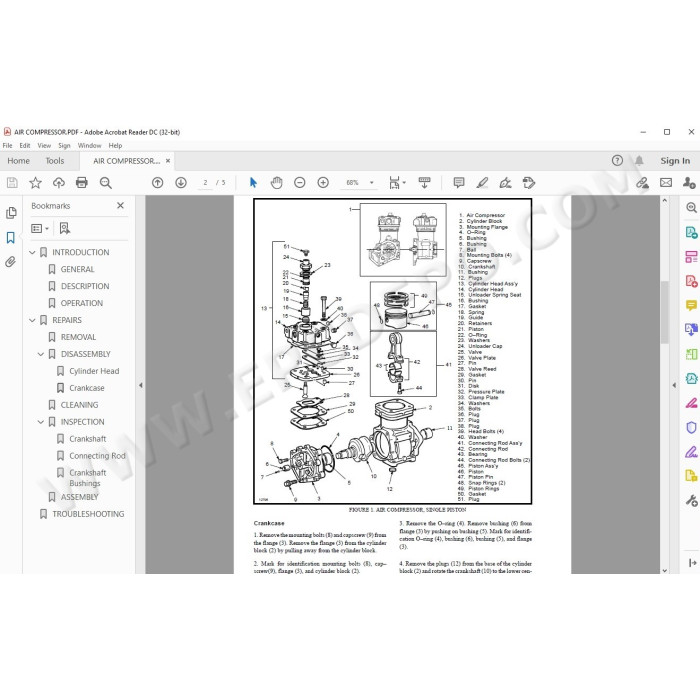This screenshot has width=700, height=700.
Task: Collapse the INSPECTION bookmark
Action: coord(41,422)
